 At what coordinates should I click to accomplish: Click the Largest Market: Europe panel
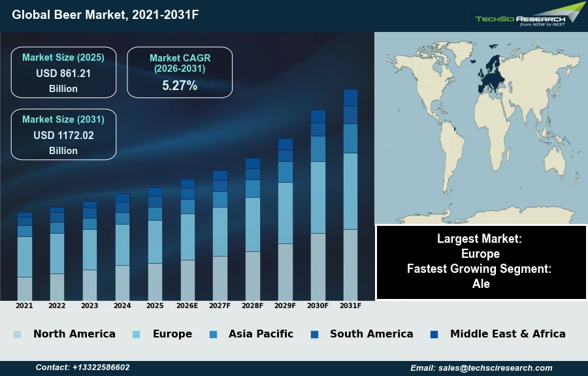[x=480, y=246]
